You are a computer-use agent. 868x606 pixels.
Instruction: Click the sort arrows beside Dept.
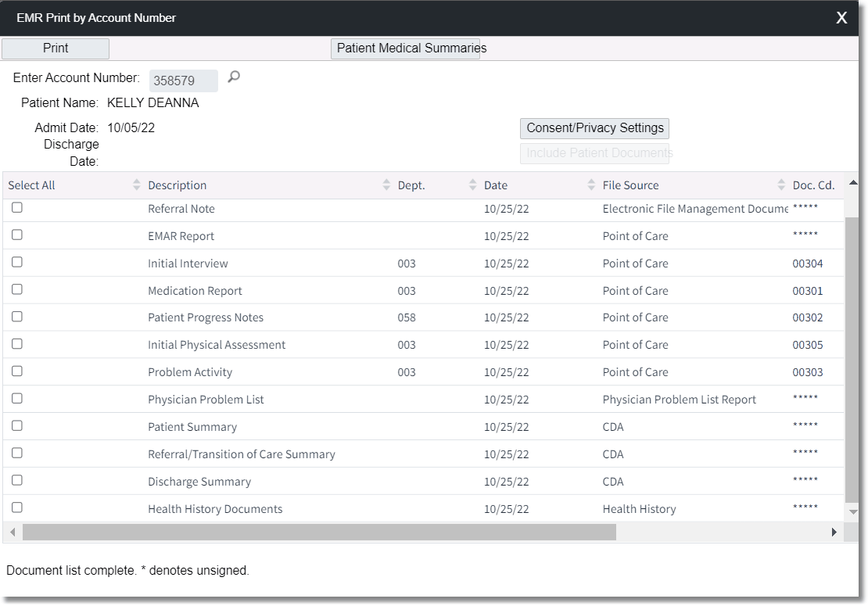pyautogui.click(x=473, y=185)
